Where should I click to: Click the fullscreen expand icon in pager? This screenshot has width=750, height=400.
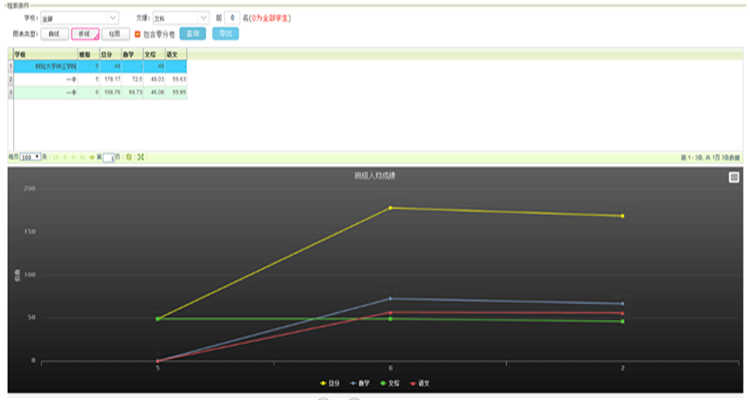tap(141, 157)
